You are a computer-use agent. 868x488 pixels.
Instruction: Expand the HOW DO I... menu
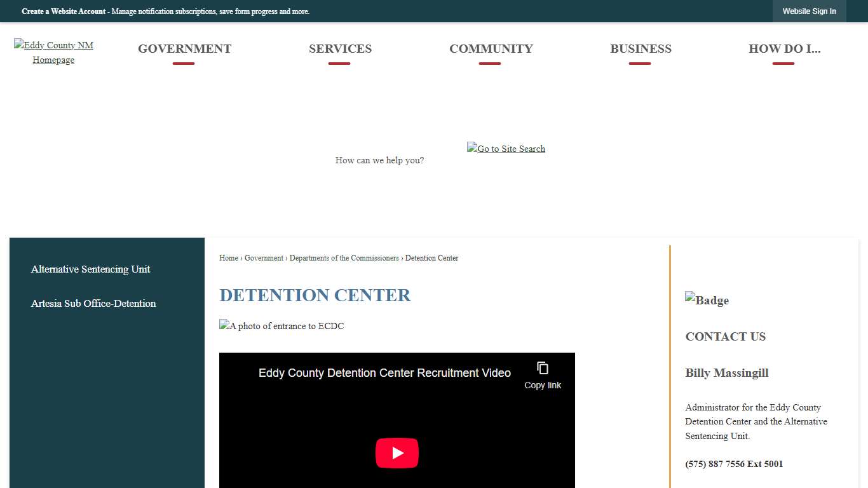point(785,48)
